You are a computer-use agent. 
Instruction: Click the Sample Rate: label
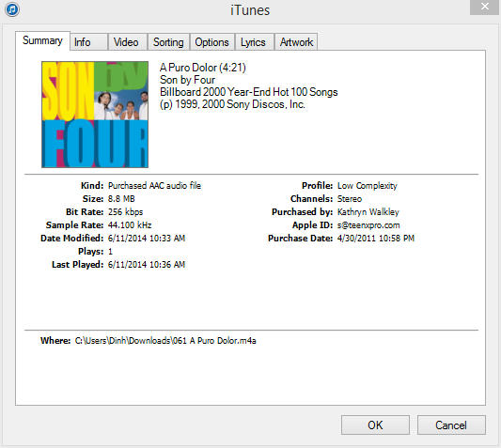pos(75,224)
